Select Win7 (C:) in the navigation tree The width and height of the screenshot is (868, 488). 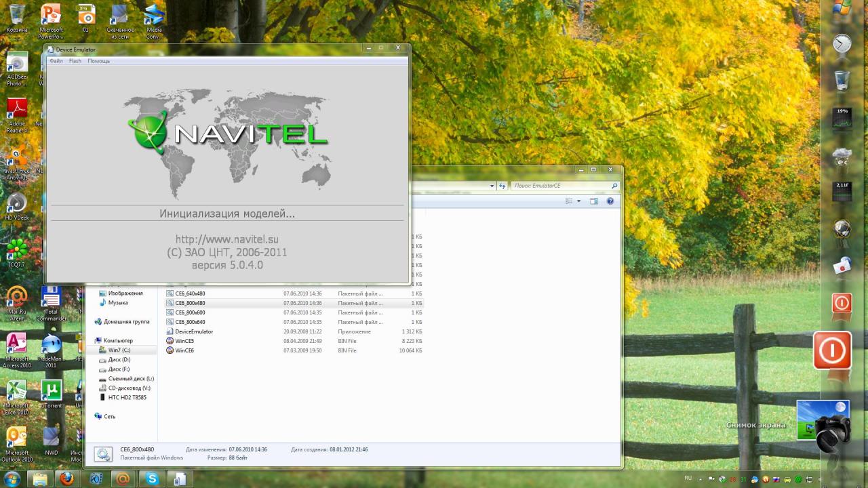click(x=119, y=350)
